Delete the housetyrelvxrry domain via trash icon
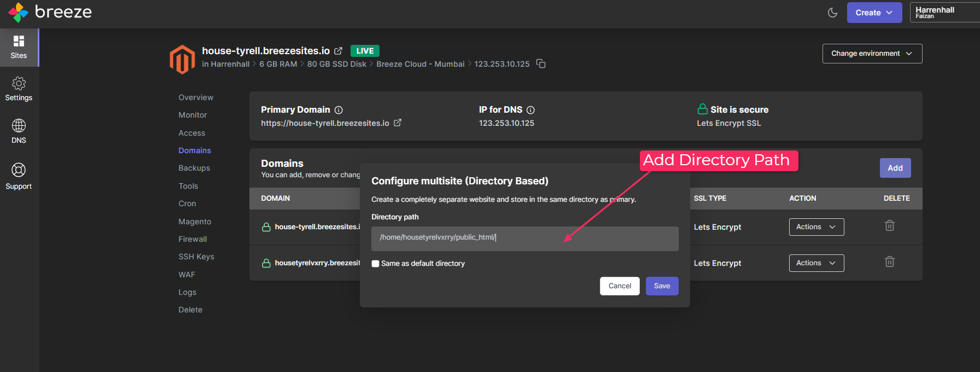The image size is (980, 372). point(890,261)
